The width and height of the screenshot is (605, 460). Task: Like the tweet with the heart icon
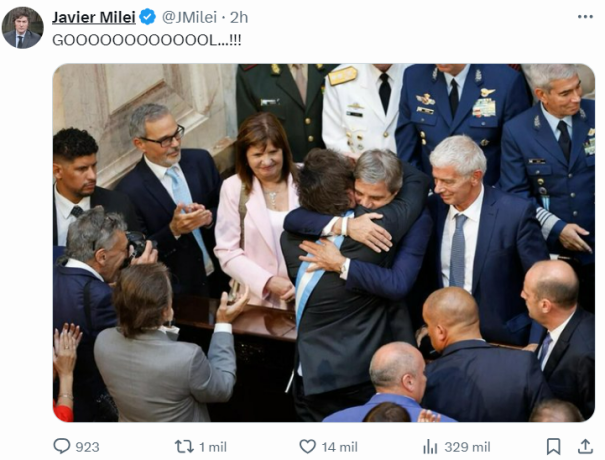coord(308,446)
